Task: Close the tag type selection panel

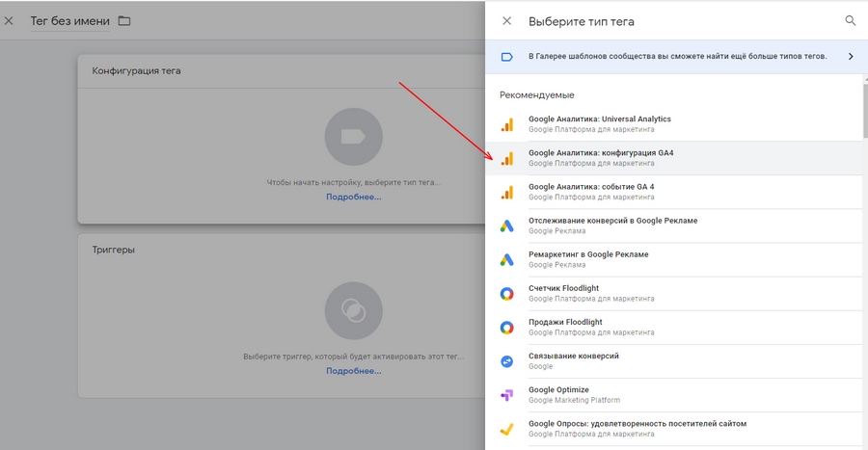Action: 506,21
